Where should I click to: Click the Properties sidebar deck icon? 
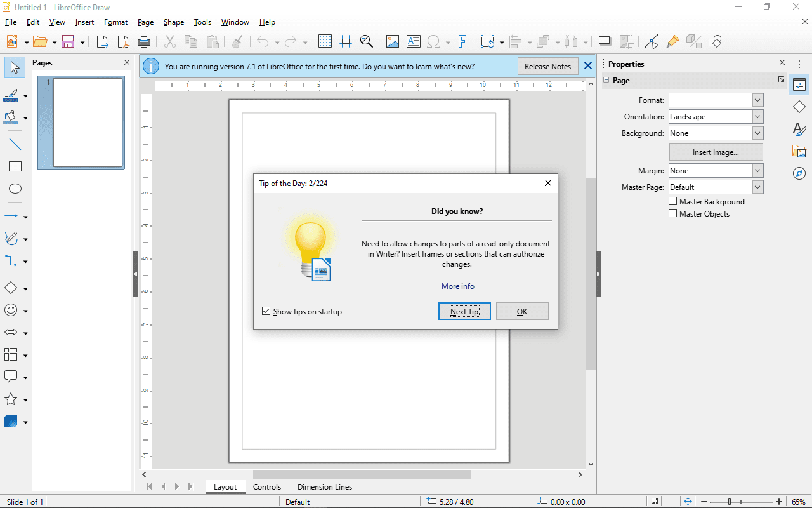[799, 84]
